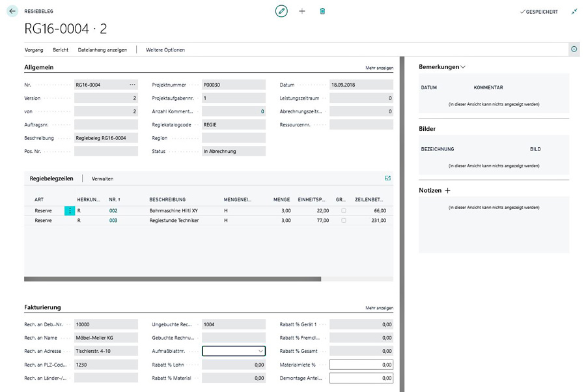Open line number 002 link
The width and height of the screenshot is (586, 392).
coord(113,211)
